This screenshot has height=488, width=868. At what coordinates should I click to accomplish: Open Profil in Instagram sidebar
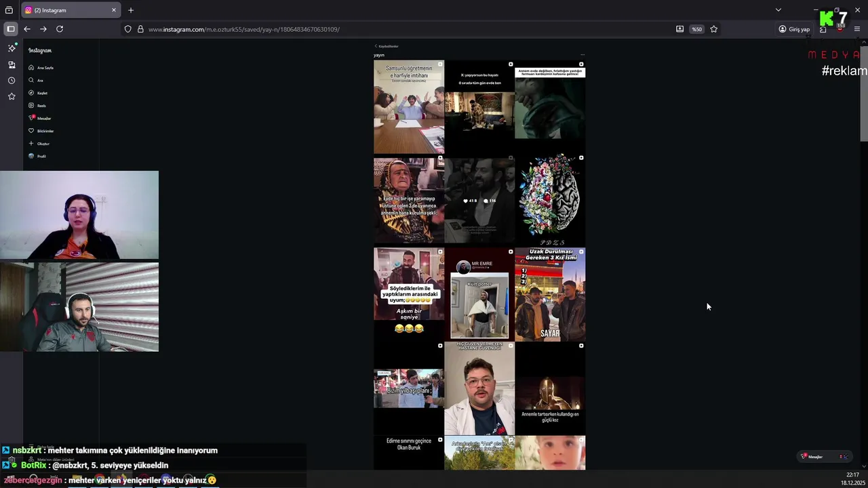tap(37, 157)
